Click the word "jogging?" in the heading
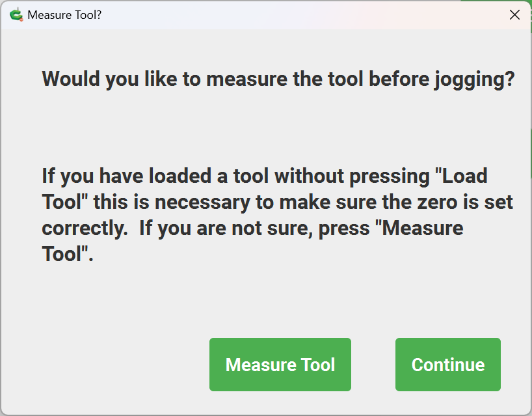Viewport: 532px width, 416px height. (x=474, y=80)
